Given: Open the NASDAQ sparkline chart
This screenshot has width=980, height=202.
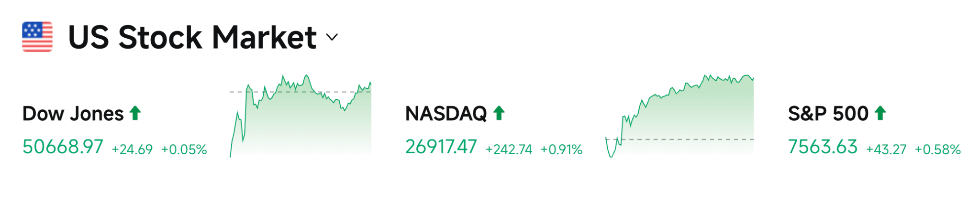Looking at the screenshot, I should coord(679,116).
